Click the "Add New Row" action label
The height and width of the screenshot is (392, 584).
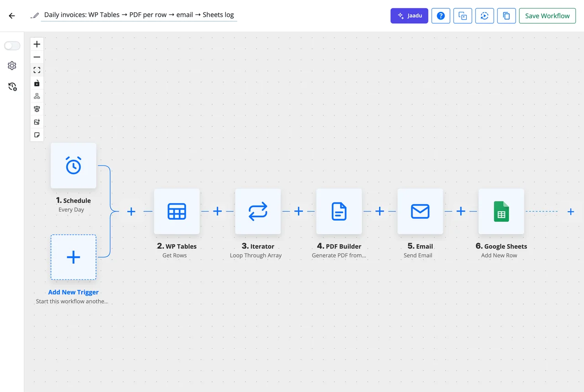point(499,255)
